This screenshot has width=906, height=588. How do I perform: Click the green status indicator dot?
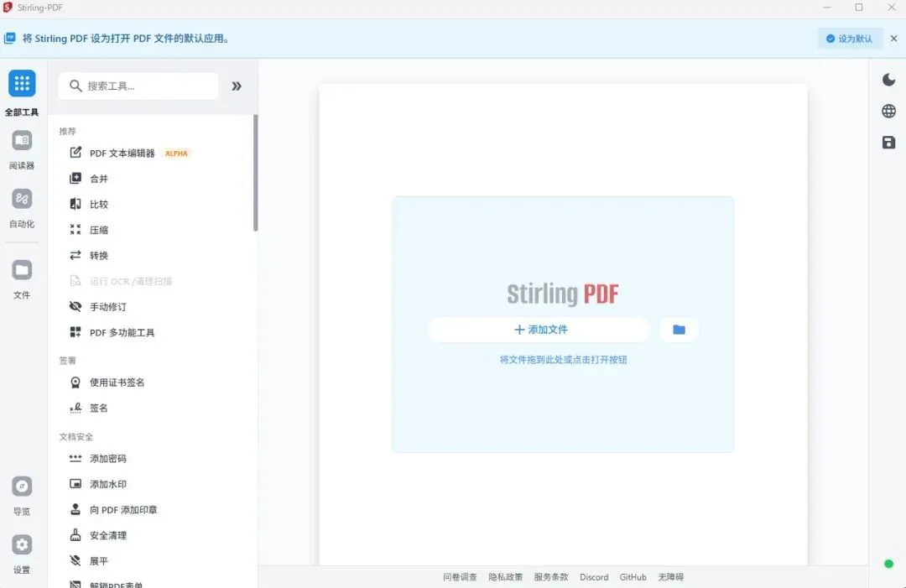click(888, 564)
